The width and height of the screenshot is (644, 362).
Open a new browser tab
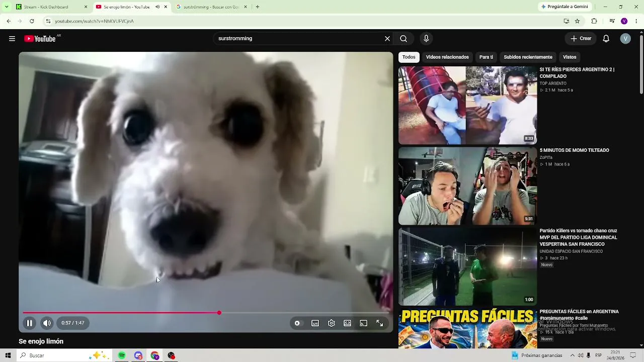pyautogui.click(x=258, y=7)
